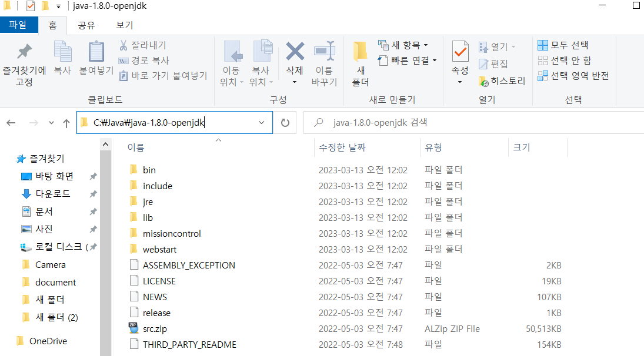Click 선택 안 함 (Select none)

(x=565, y=61)
